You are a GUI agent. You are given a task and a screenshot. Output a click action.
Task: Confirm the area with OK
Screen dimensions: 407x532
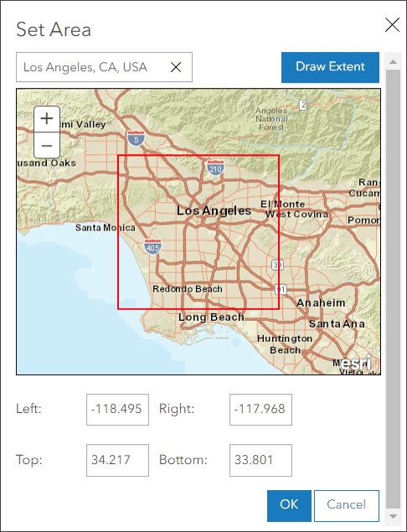tap(289, 505)
